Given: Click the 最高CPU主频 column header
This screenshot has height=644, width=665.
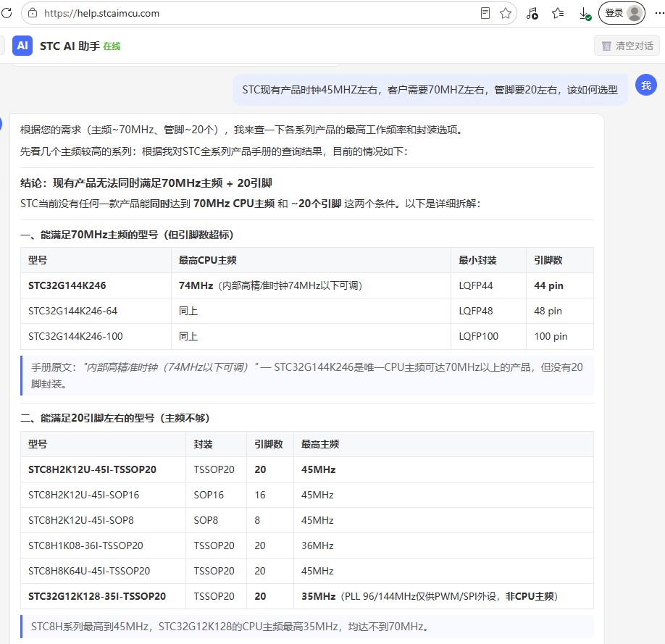Looking at the screenshot, I should pyautogui.click(x=311, y=260).
